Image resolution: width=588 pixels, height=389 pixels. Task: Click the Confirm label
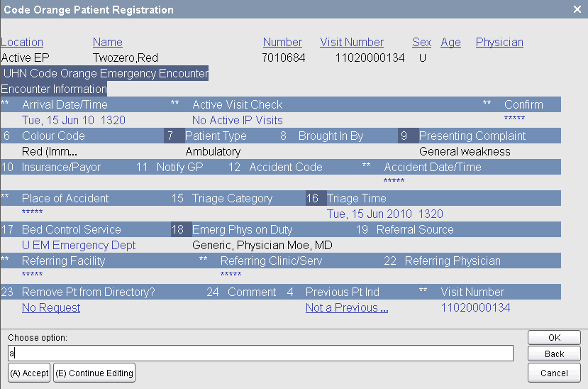click(x=523, y=104)
